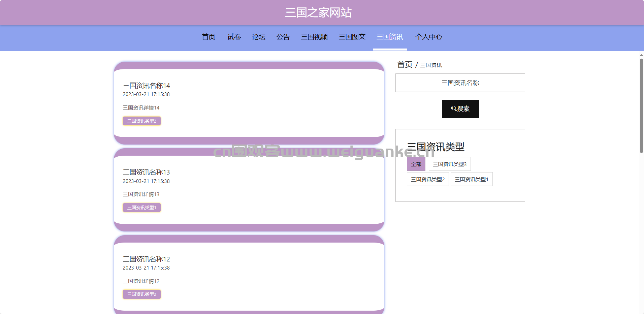Click the 首页 breadcrumb link

click(405, 65)
